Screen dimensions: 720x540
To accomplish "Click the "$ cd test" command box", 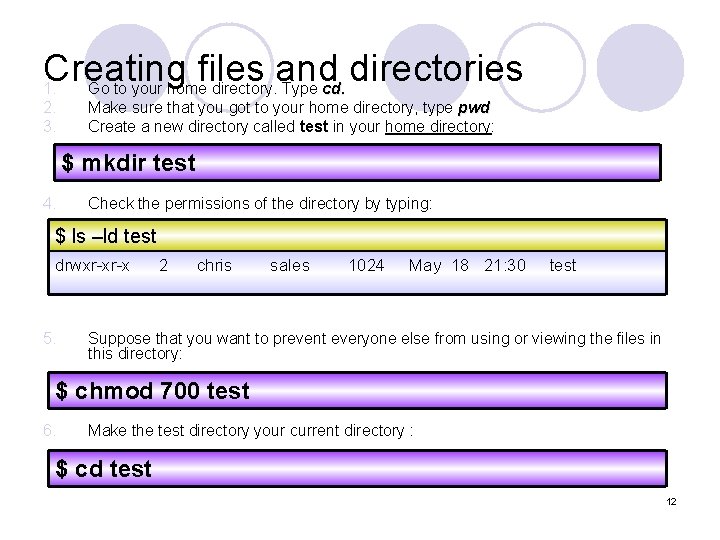I will 358,469.
